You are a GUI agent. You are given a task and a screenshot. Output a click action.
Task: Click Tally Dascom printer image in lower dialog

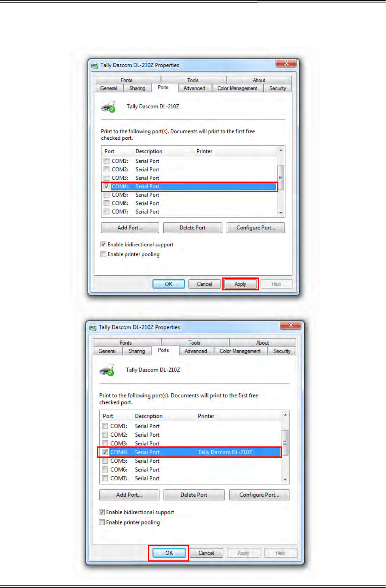(x=107, y=370)
